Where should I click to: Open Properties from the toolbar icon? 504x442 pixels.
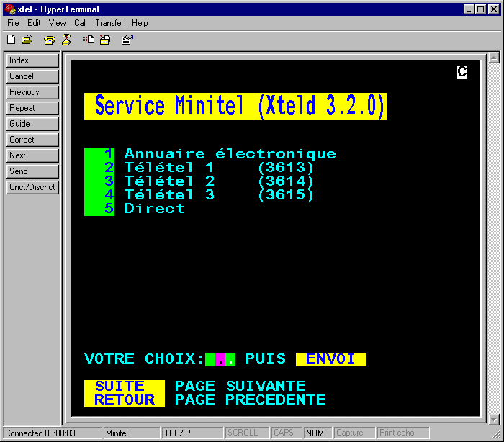(x=127, y=40)
